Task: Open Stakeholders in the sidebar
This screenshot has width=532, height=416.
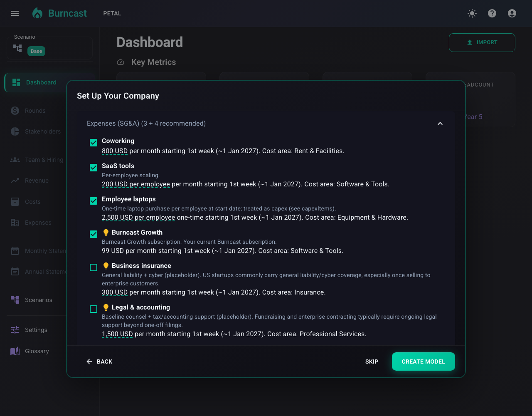Action: 43,131
